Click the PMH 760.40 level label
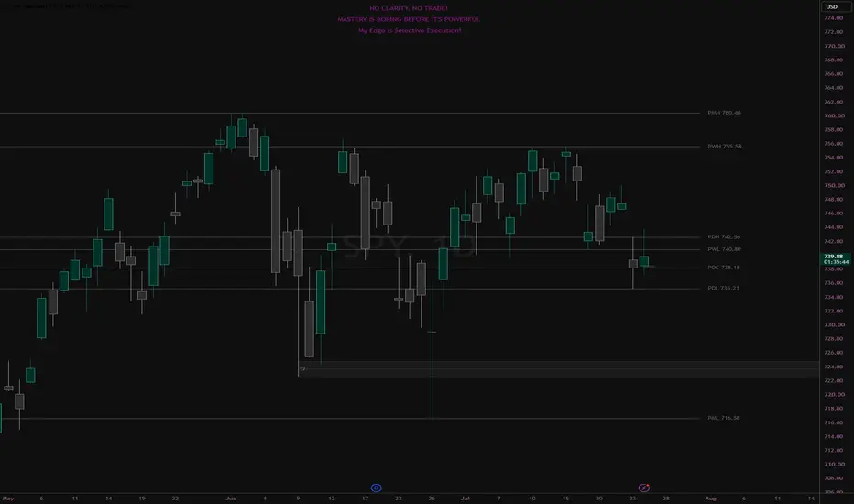The height and width of the screenshot is (504, 854). point(724,113)
